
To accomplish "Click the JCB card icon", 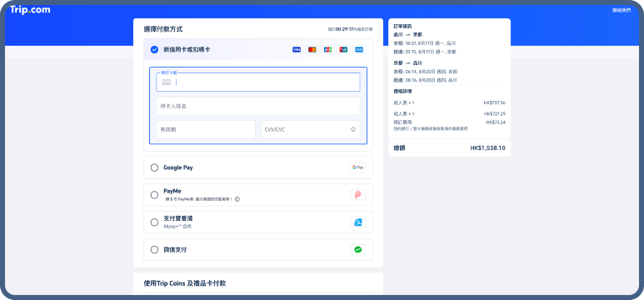I will [327, 50].
